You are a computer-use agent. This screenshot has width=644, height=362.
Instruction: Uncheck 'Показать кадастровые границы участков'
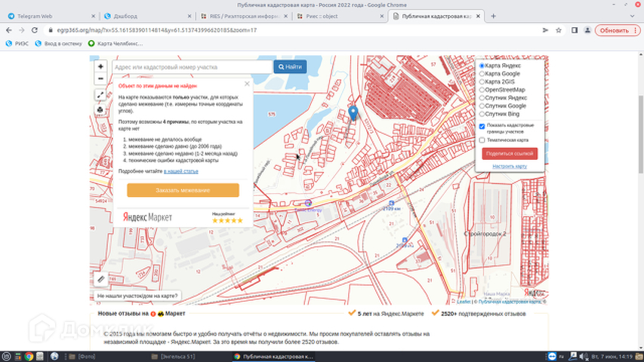pyautogui.click(x=482, y=126)
